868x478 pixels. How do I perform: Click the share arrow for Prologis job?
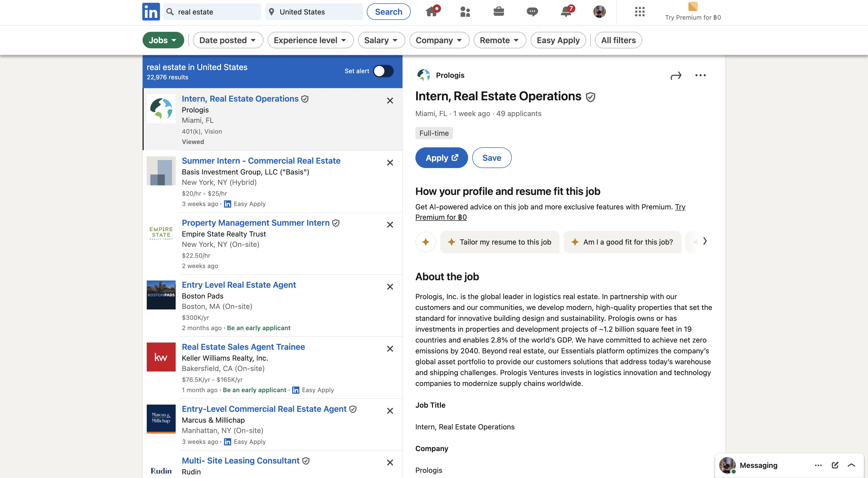676,75
